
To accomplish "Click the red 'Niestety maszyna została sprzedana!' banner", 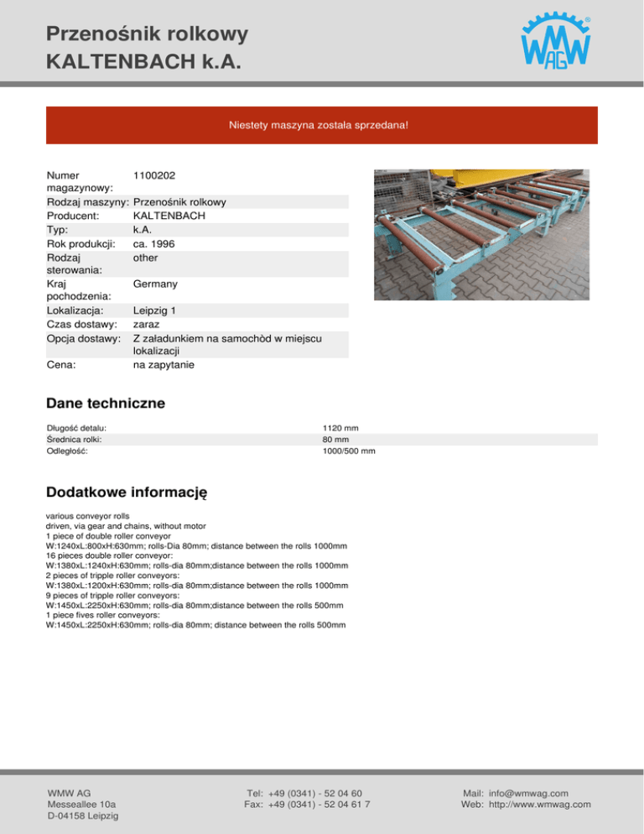I will pos(321,125).
